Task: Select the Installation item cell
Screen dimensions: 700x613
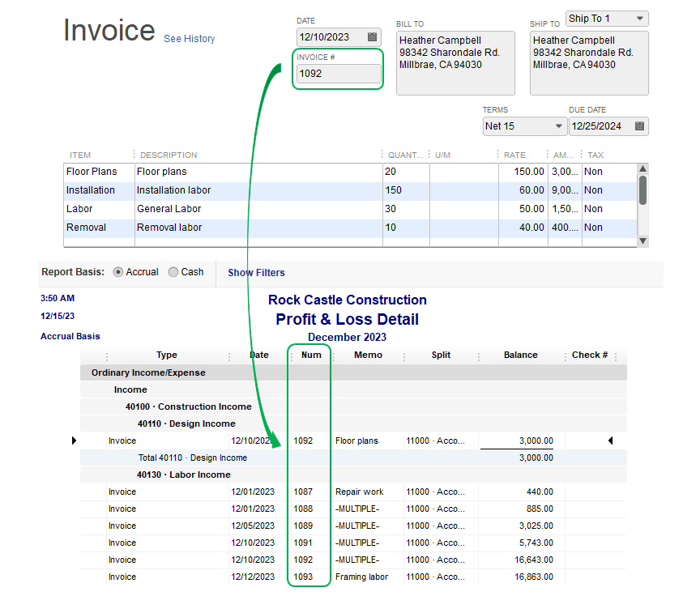Action: coord(99,190)
